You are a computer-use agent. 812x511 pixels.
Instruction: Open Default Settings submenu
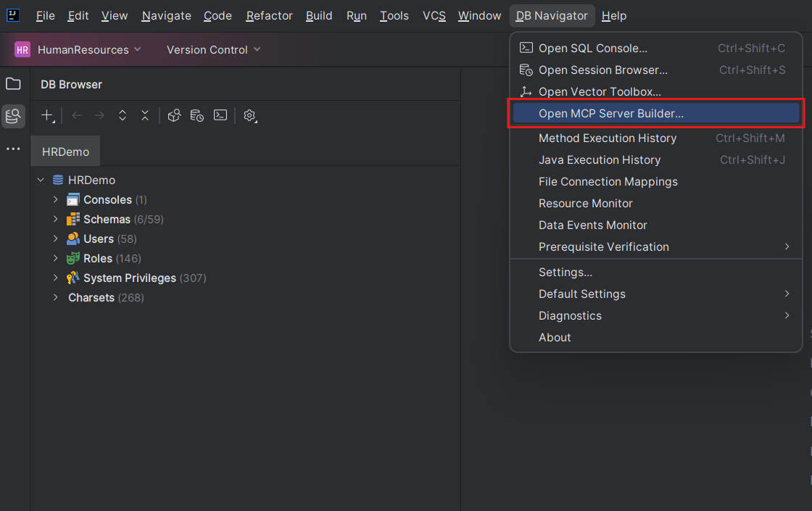click(x=655, y=294)
